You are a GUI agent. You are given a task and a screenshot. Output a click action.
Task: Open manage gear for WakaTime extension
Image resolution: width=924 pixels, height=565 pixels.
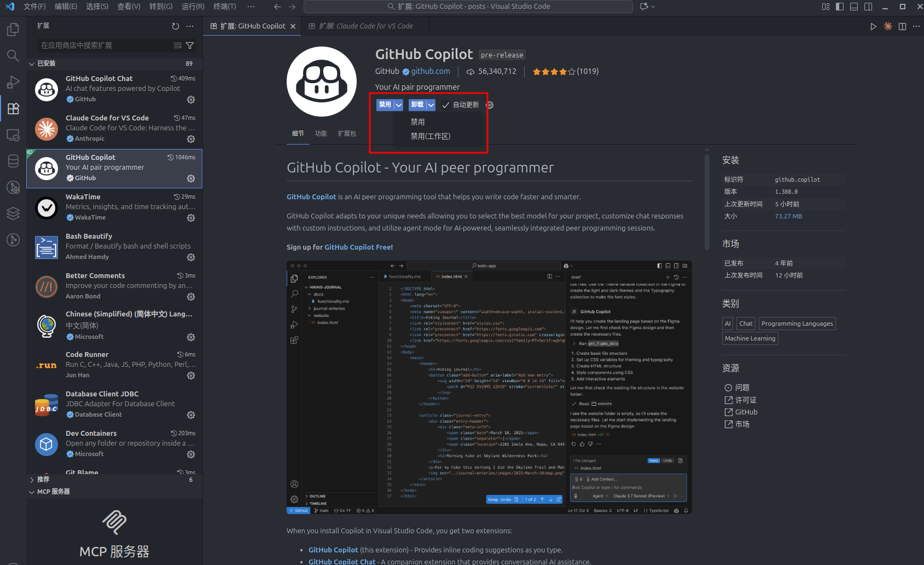pyautogui.click(x=191, y=218)
